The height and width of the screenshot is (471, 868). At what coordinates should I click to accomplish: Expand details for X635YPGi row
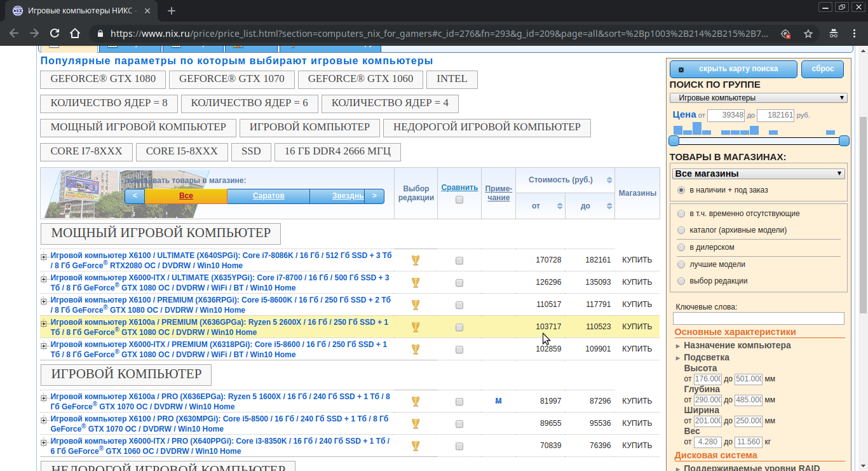44,279
